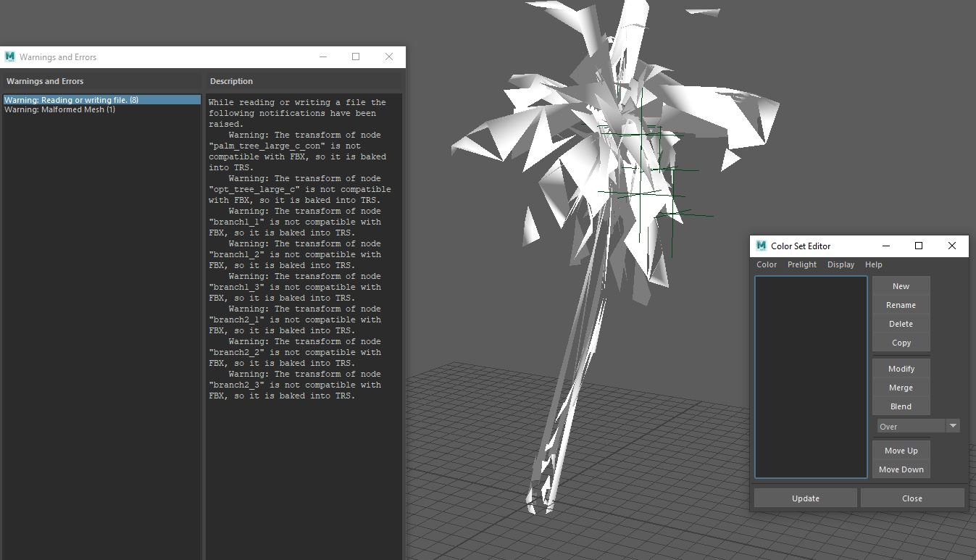Image resolution: width=976 pixels, height=560 pixels.
Task: Click the Move Up button
Action: 901,450
